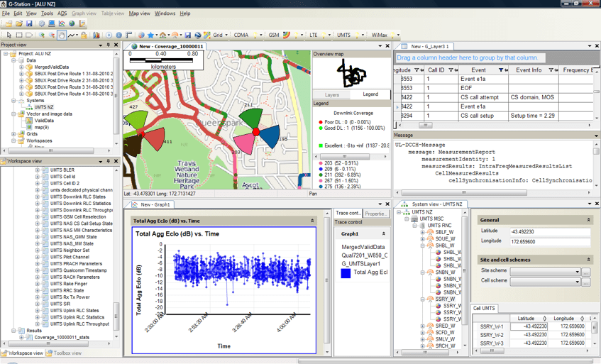Click the Latitude input field

pos(550,232)
